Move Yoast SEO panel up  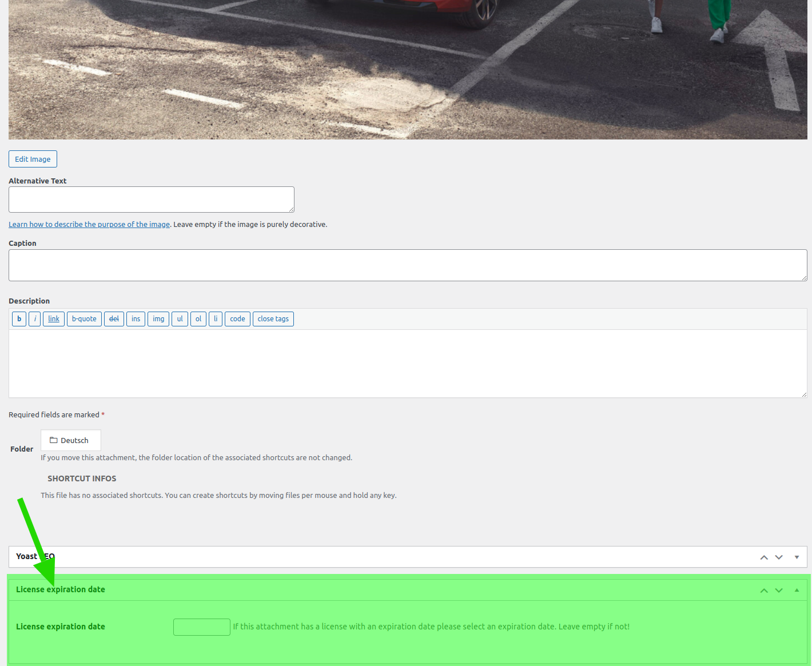click(764, 557)
